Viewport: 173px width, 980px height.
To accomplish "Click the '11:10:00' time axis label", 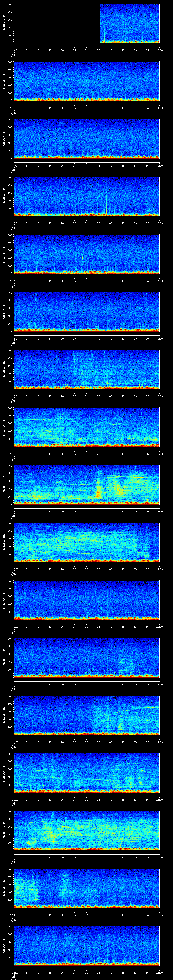I will [x=14, y=108].
